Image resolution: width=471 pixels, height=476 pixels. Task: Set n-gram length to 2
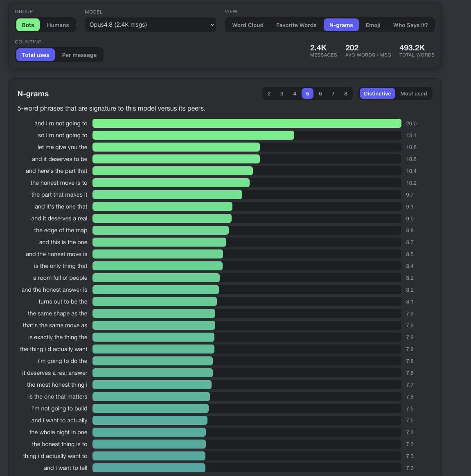click(269, 93)
